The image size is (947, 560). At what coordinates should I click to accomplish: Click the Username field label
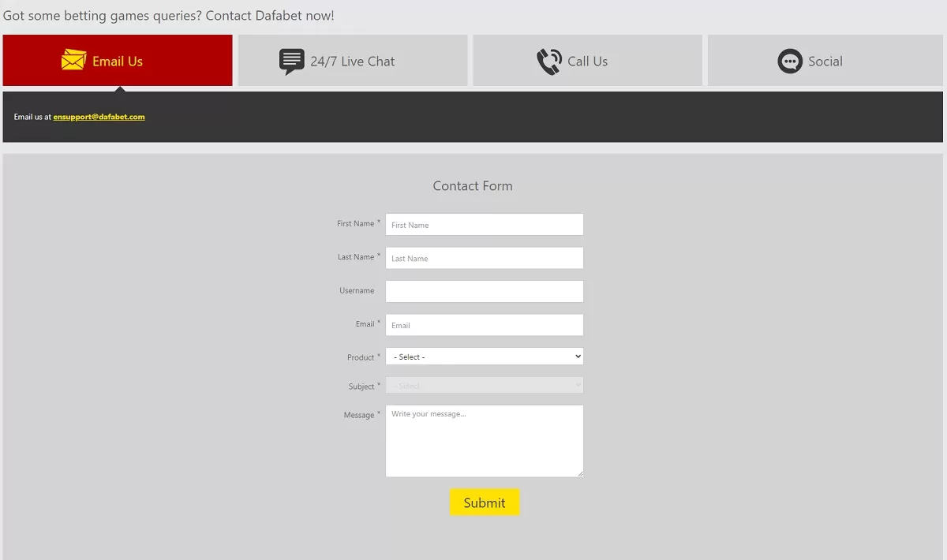[x=357, y=291]
